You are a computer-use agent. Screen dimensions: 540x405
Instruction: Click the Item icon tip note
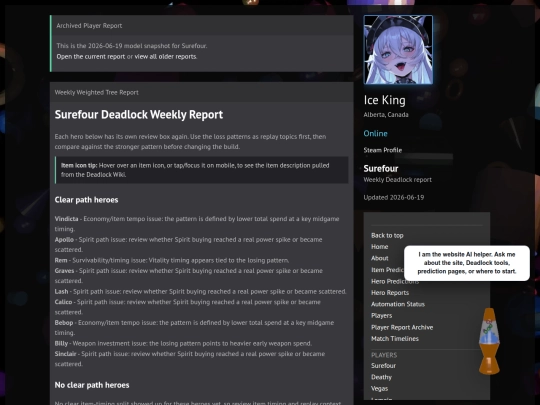pyautogui.click(x=201, y=170)
